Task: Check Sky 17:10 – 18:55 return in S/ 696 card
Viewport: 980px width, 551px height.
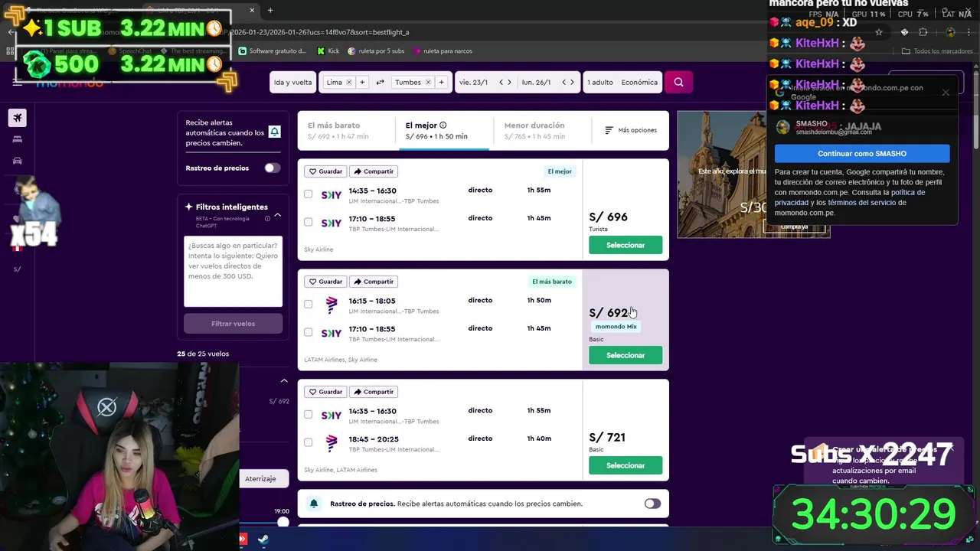Action: pyautogui.click(x=309, y=222)
